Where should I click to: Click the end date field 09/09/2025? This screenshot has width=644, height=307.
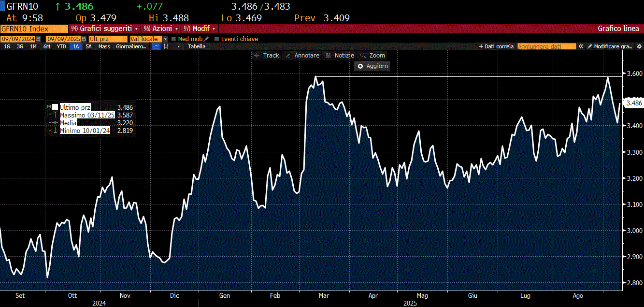click(x=63, y=39)
